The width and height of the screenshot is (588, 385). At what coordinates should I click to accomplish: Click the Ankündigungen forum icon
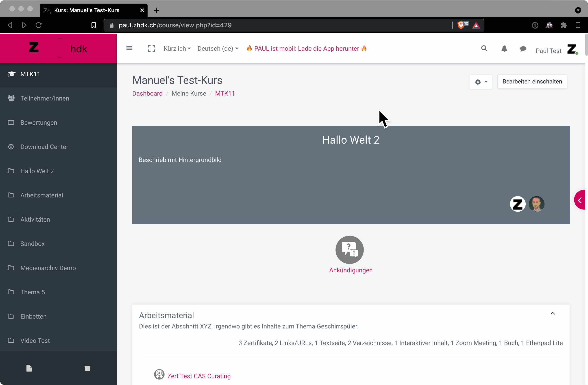[x=349, y=250]
